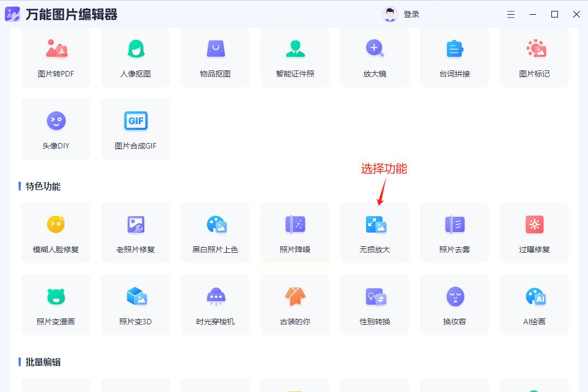Close the application window
Image resolution: width=588 pixels, height=392 pixels.
click(577, 14)
